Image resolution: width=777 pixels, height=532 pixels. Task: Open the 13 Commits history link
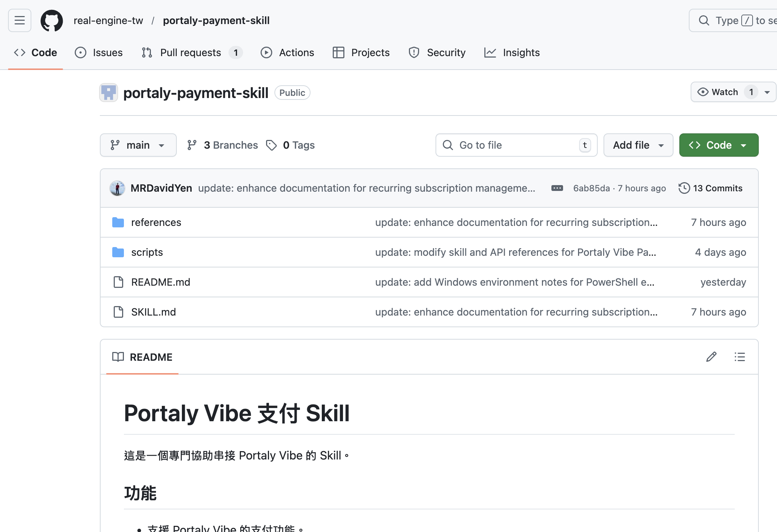(718, 188)
